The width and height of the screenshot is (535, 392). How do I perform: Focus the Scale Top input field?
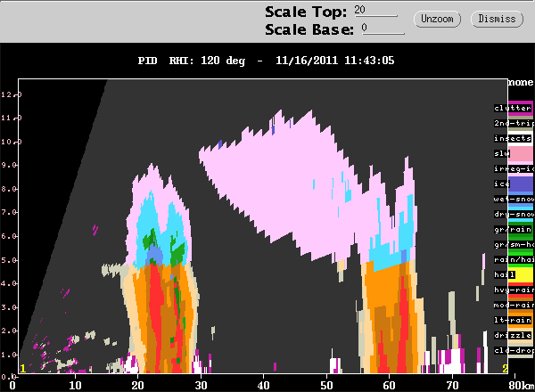[375, 11]
